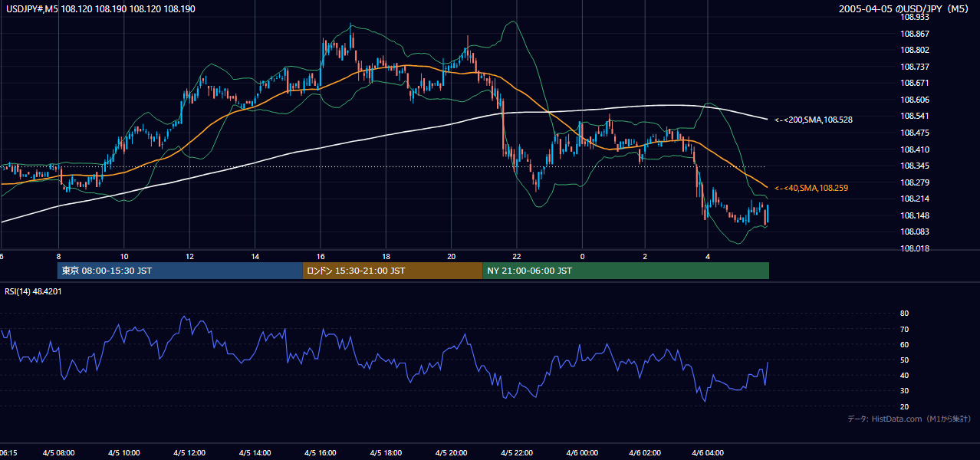Click RSI scale value 40

click(x=904, y=375)
